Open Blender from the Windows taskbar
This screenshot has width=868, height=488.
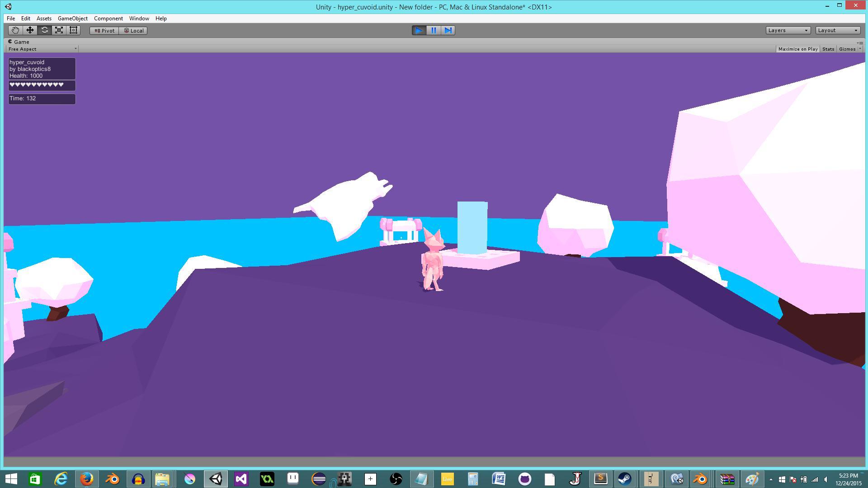coord(112,479)
